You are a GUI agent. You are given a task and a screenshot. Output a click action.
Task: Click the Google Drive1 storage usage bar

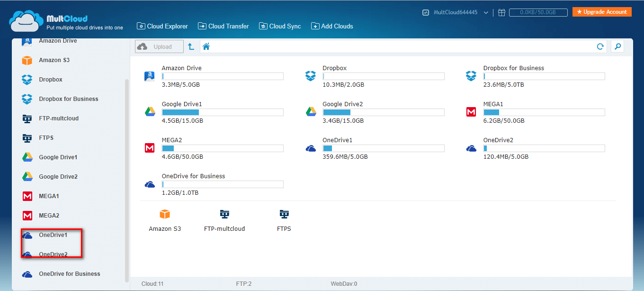[x=223, y=112]
